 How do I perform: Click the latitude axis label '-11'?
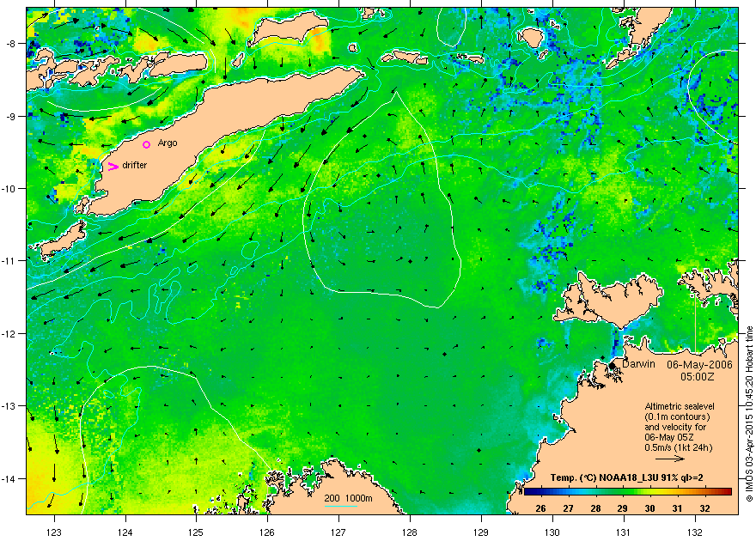coord(9,261)
